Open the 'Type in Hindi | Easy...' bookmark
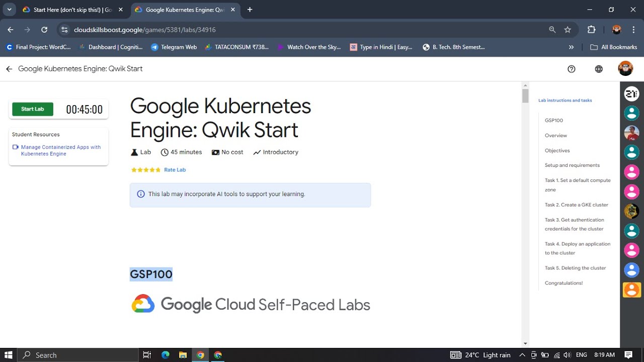The height and width of the screenshot is (362, 644). pos(381,47)
